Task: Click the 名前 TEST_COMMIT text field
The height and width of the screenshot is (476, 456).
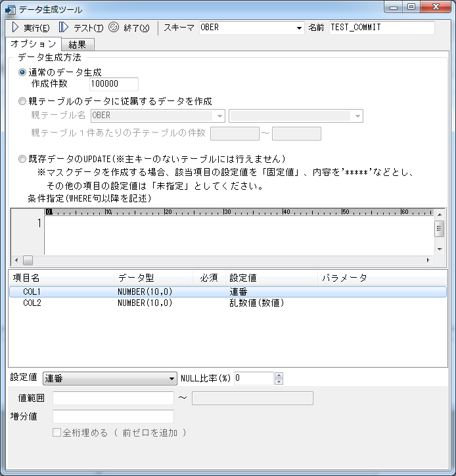Action: pos(381,28)
